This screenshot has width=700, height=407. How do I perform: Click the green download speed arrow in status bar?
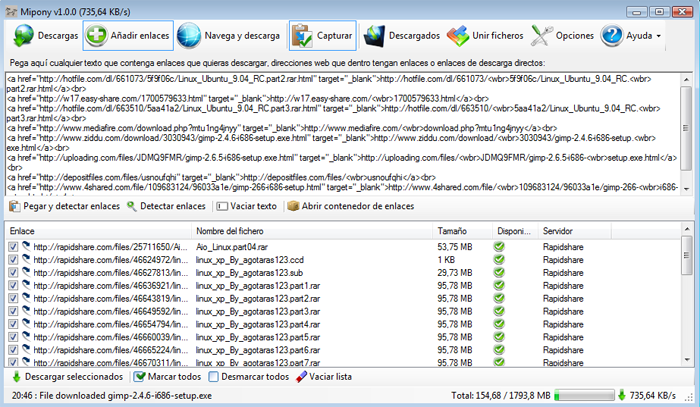point(622,395)
